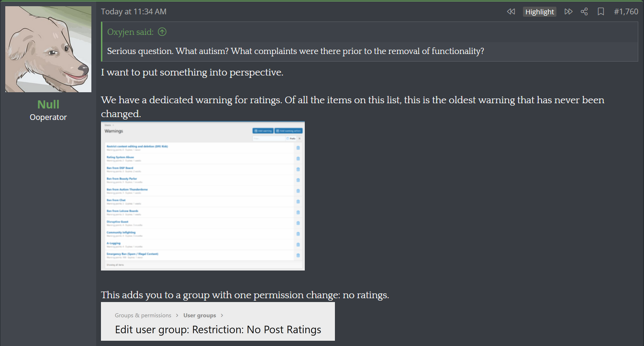Jump to next highlighted post arrows
Screen dimensions: 644x346
(x=568, y=11)
